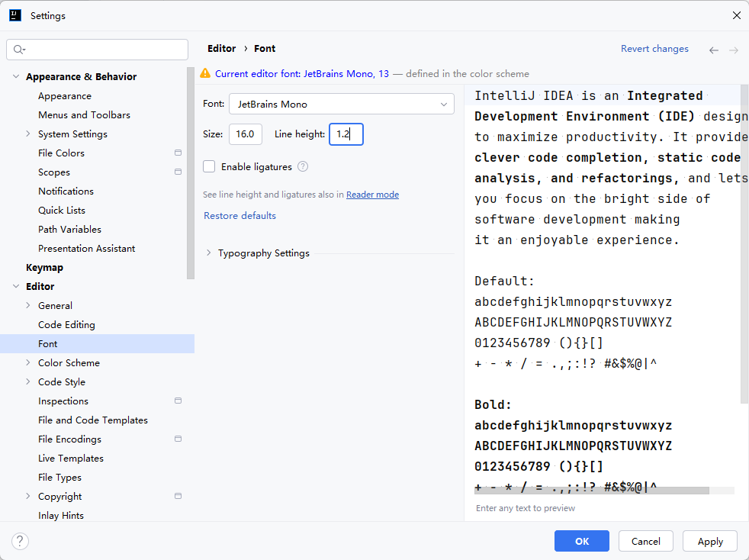749x560 pixels.
Task: Click Cancel button
Action: coord(646,541)
